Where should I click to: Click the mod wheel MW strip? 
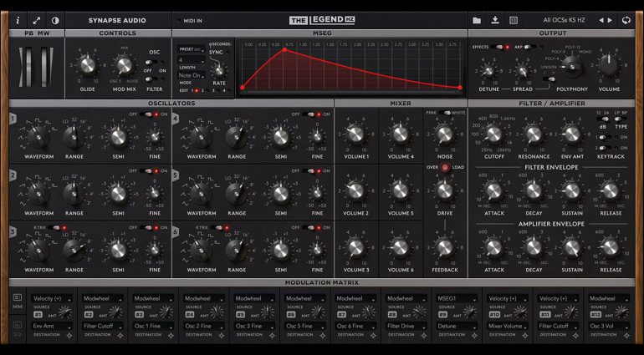click(x=44, y=67)
